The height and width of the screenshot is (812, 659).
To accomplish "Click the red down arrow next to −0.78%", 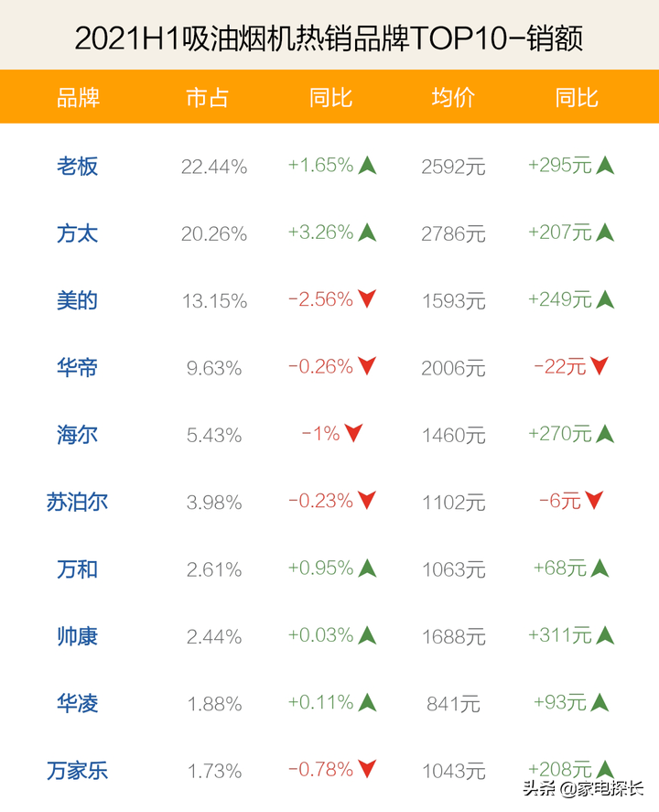I will [x=367, y=768].
